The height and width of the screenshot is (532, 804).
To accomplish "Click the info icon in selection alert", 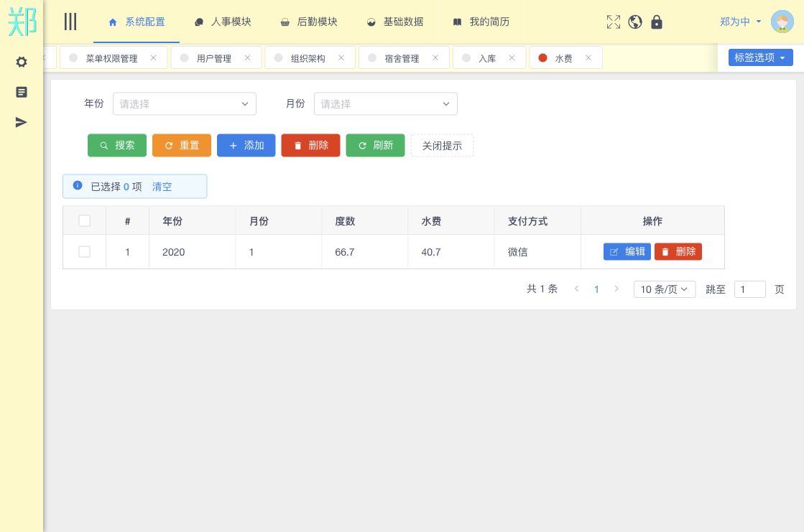I will coord(78,185).
